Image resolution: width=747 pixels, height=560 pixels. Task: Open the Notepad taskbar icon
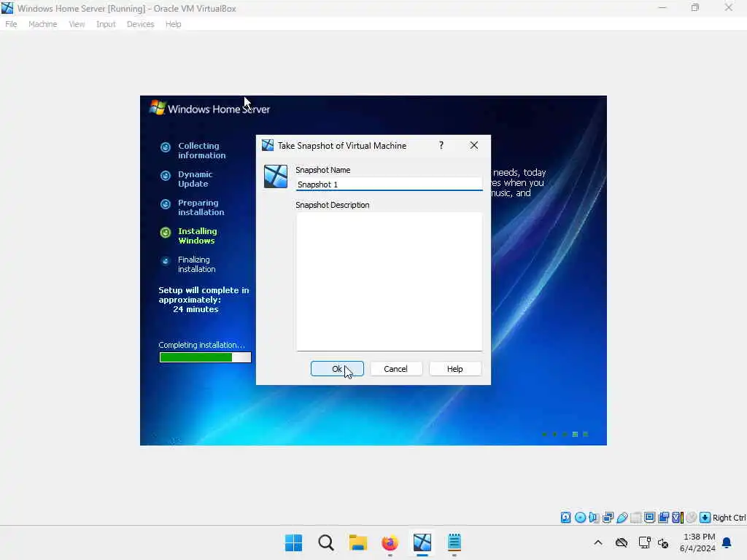(454, 542)
